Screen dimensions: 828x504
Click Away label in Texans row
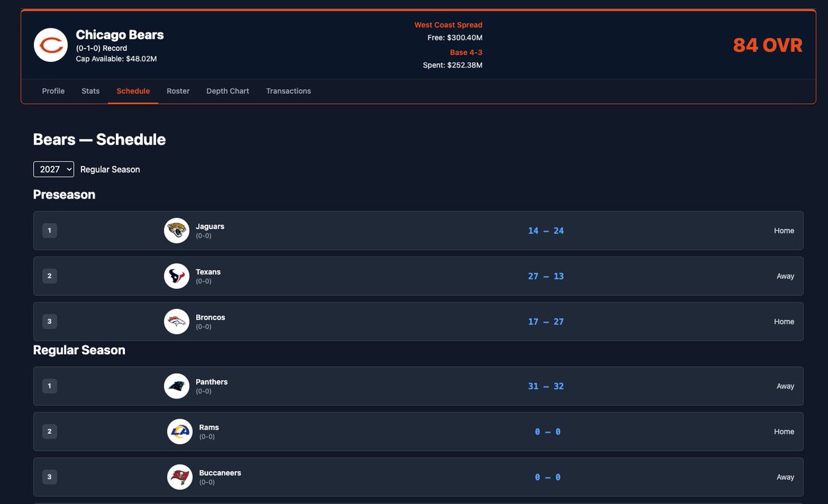[x=785, y=276]
